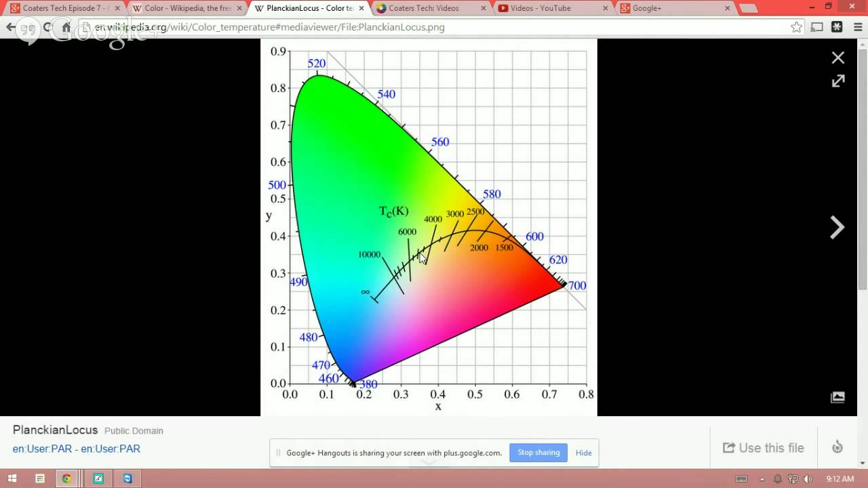
Task: Open the dark extension icon in the toolbar
Action: [x=837, y=27]
